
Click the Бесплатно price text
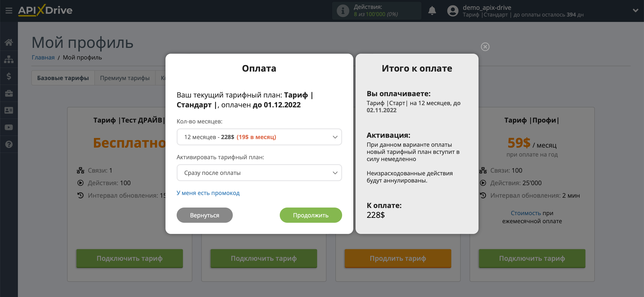pos(129,143)
